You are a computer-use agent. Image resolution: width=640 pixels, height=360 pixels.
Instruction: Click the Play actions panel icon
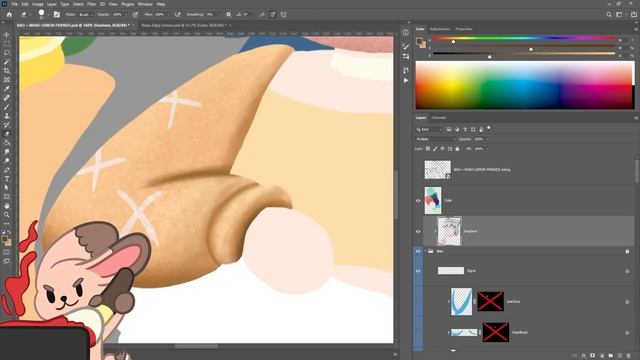click(x=406, y=81)
